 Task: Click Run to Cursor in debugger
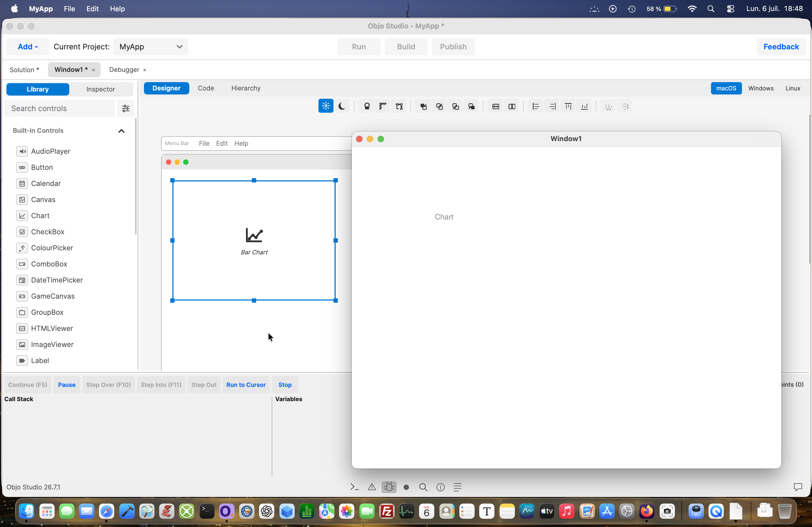246,385
